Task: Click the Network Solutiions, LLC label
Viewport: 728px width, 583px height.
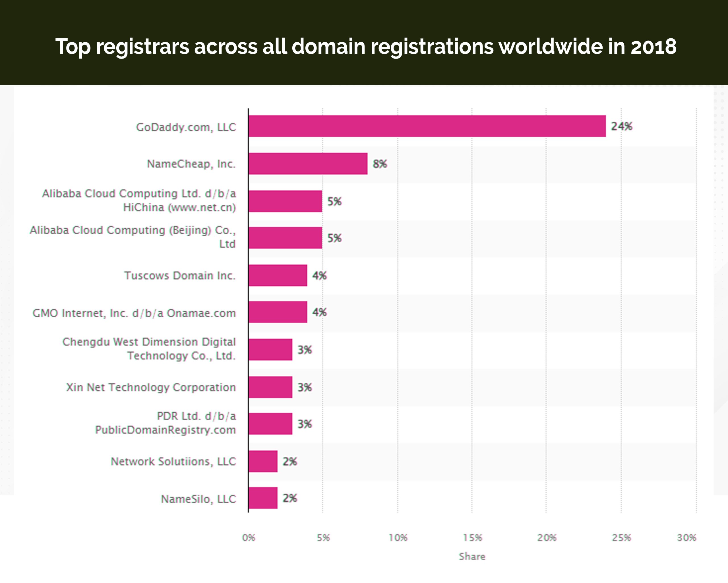Action: tap(173, 461)
